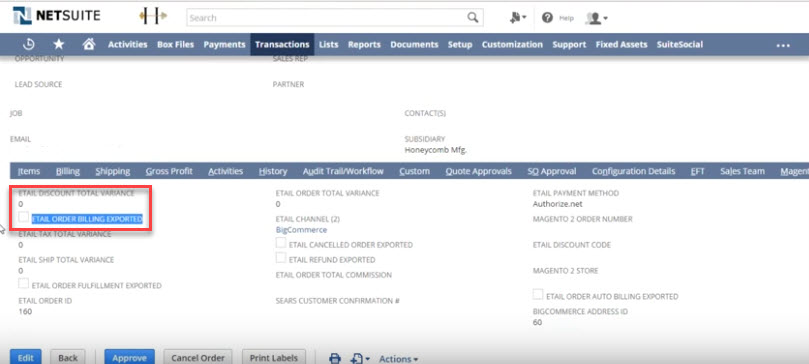Toggle Etail Order Fulfillment Exported checkbox
Screen dimensions: 809x364
[24, 284]
